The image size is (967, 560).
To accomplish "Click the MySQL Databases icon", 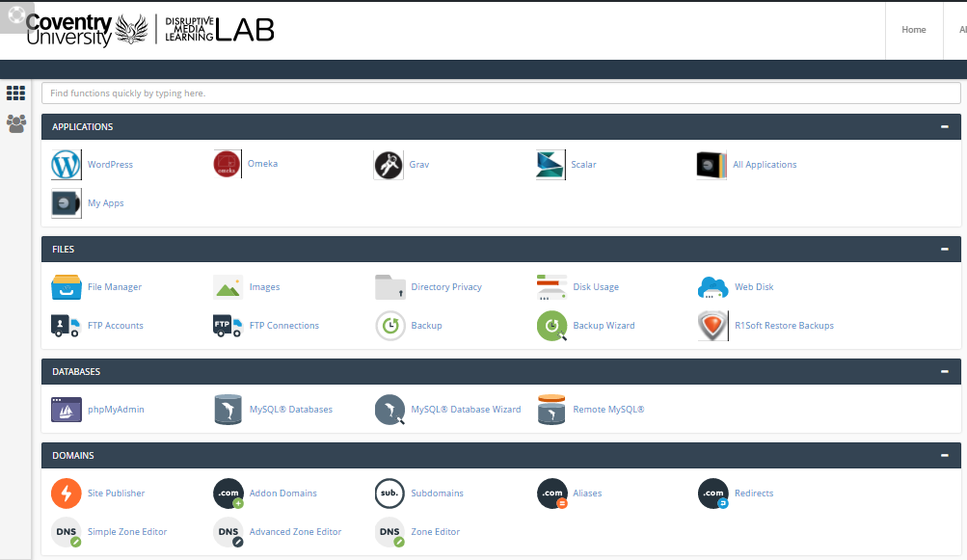I will tap(228, 410).
